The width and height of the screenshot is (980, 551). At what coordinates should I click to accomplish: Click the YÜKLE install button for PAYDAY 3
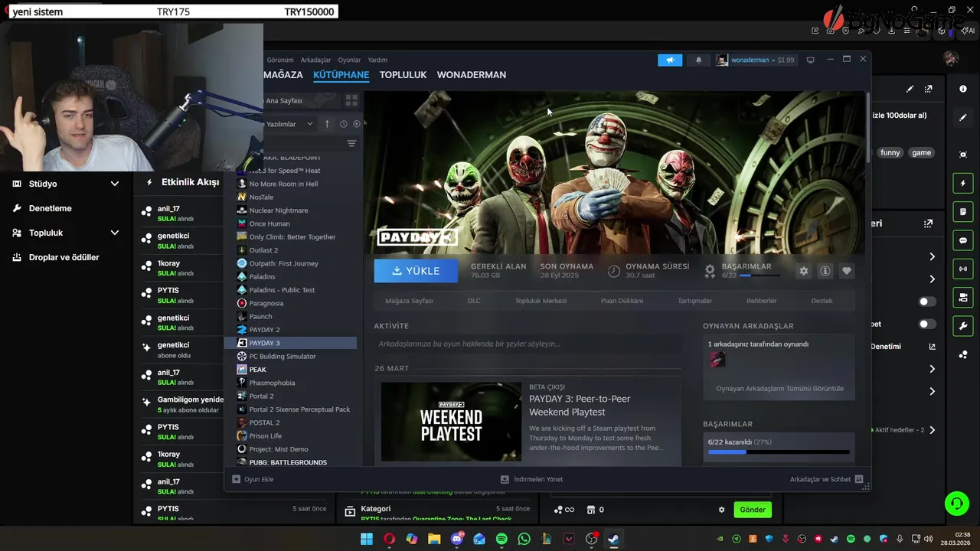click(x=416, y=271)
